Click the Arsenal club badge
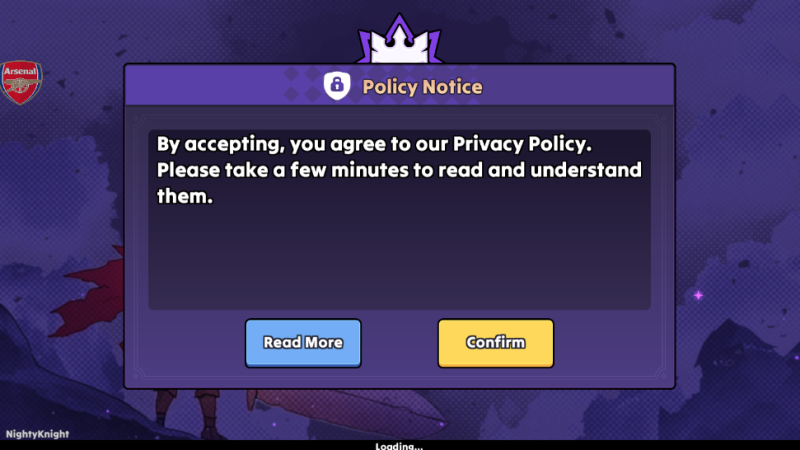 (x=21, y=82)
